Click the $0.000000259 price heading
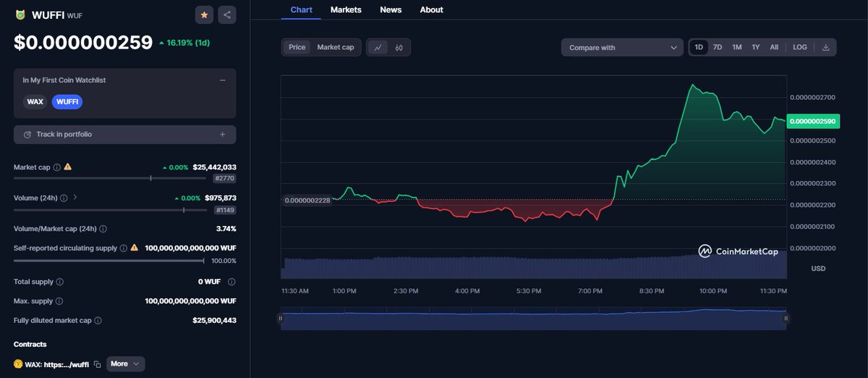This screenshot has width=868, height=378. [83, 43]
